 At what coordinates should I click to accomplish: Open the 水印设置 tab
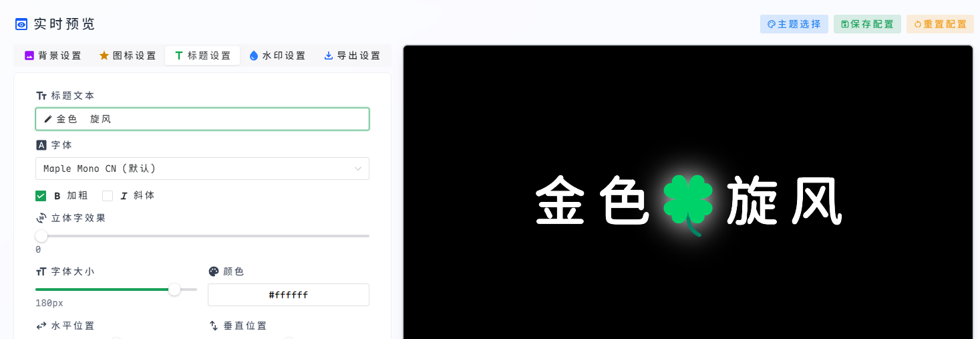click(277, 55)
